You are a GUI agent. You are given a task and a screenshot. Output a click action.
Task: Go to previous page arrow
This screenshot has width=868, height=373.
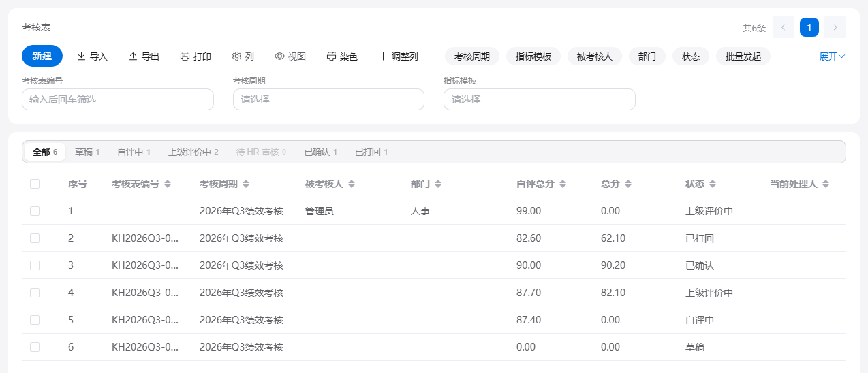coord(784,27)
